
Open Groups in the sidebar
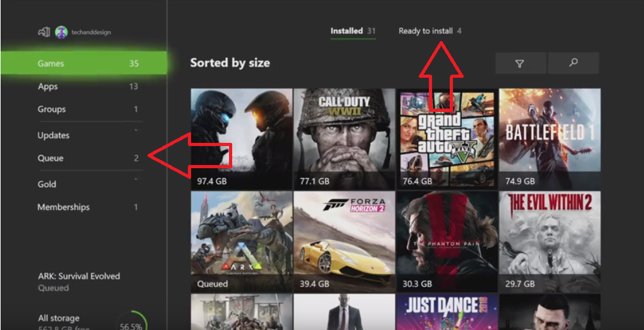pyautogui.click(x=89, y=109)
